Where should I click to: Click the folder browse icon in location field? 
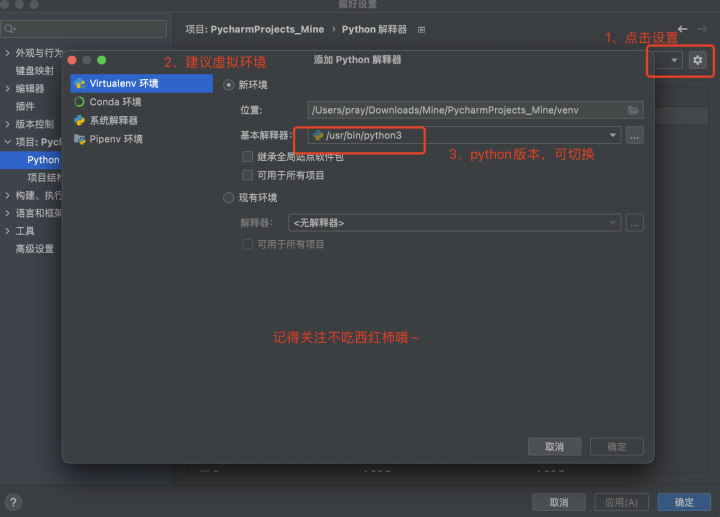coord(633,110)
